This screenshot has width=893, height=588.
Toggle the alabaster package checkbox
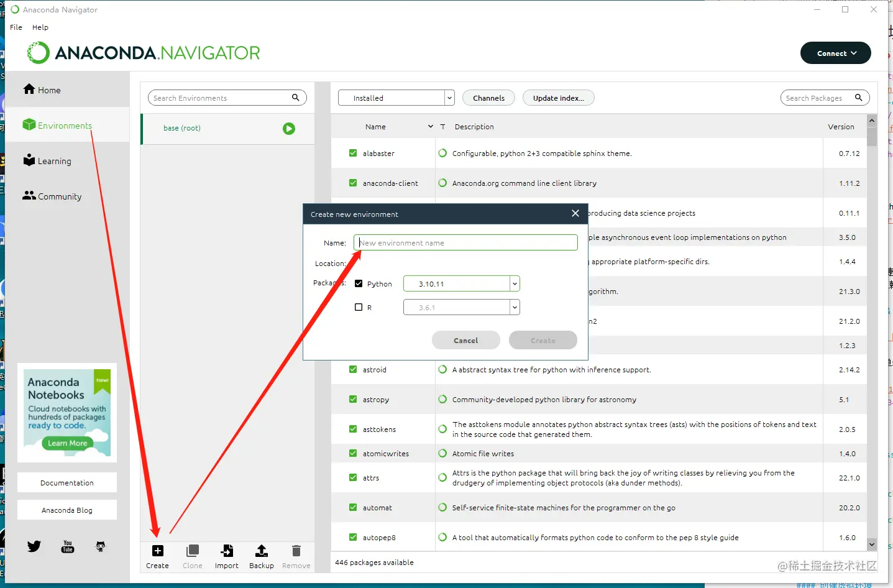click(353, 153)
